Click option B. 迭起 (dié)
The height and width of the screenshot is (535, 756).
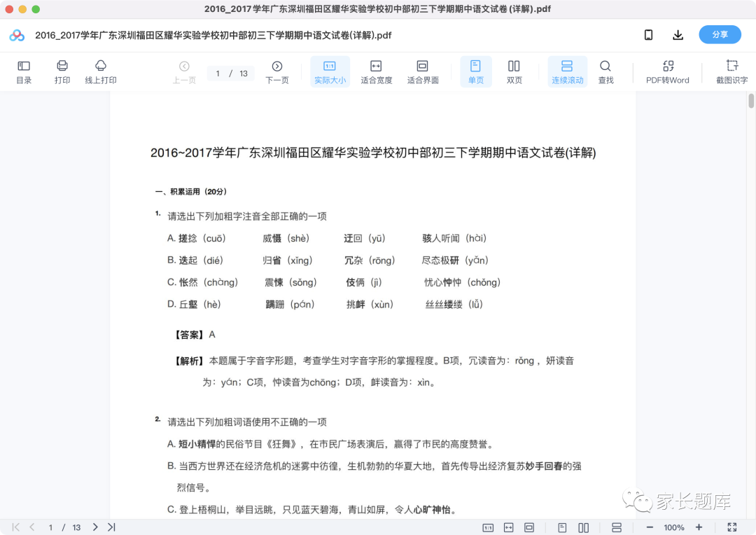(195, 260)
